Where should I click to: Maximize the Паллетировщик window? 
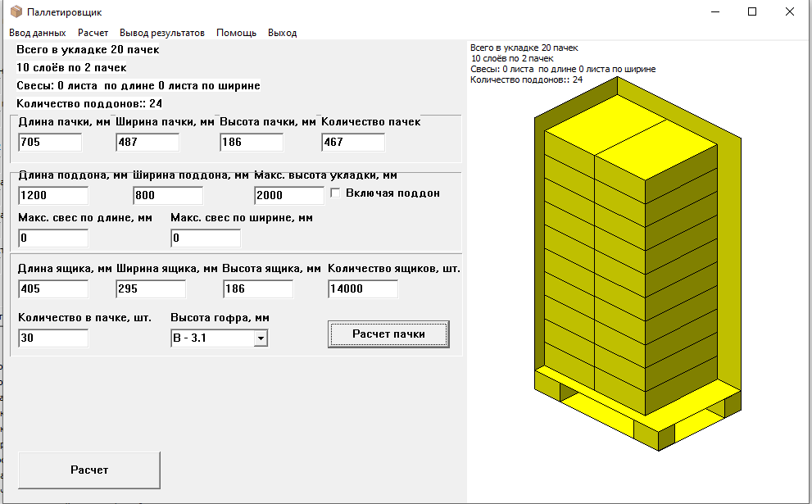[752, 11]
